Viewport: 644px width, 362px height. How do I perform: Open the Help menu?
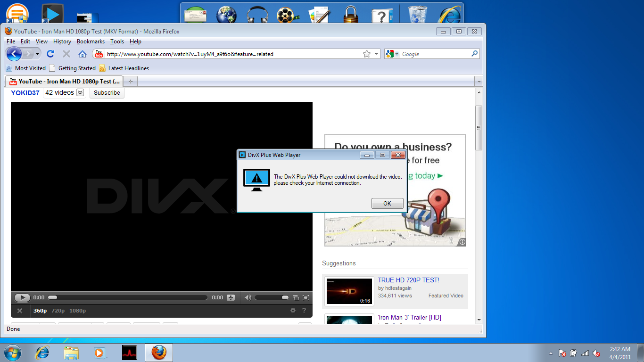[135, 41]
